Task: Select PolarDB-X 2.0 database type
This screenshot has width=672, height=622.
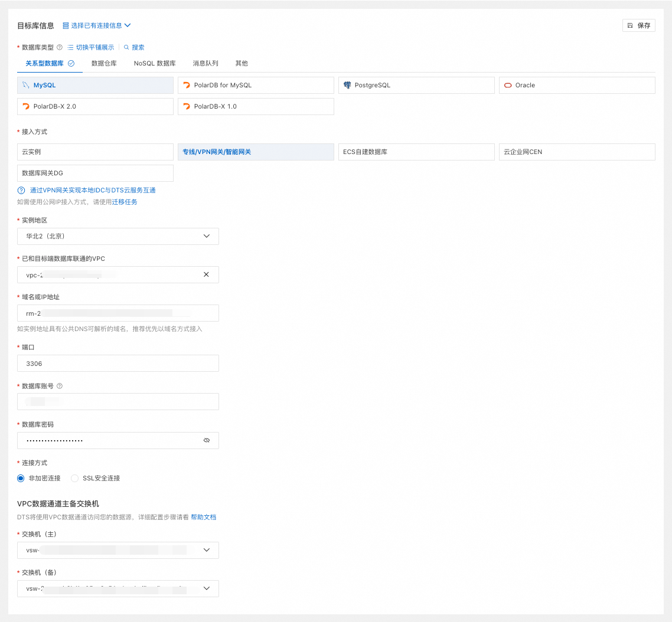Action: coord(95,107)
